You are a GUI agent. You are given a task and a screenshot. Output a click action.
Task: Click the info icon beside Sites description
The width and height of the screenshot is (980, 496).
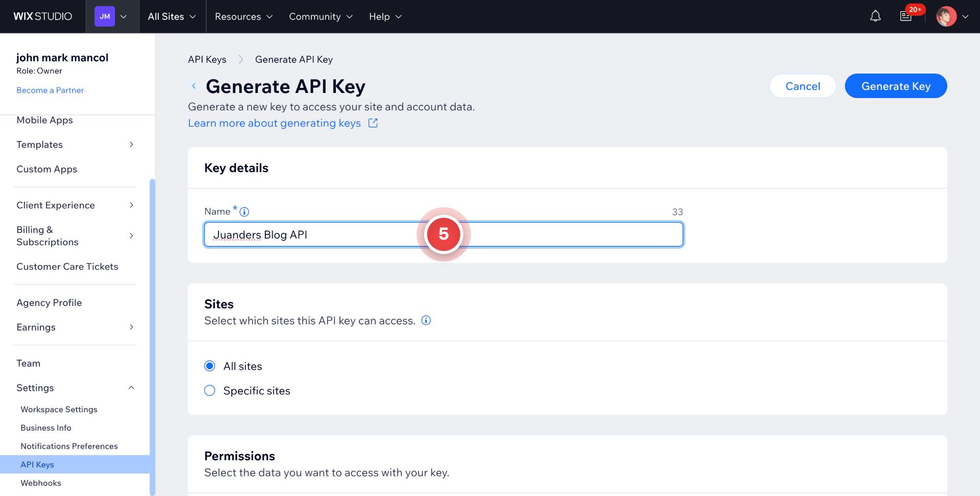coord(426,320)
